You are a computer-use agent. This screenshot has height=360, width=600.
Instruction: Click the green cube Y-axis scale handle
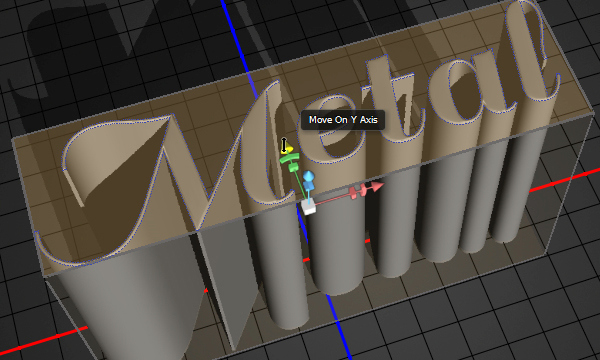click(x=293, y=167)
